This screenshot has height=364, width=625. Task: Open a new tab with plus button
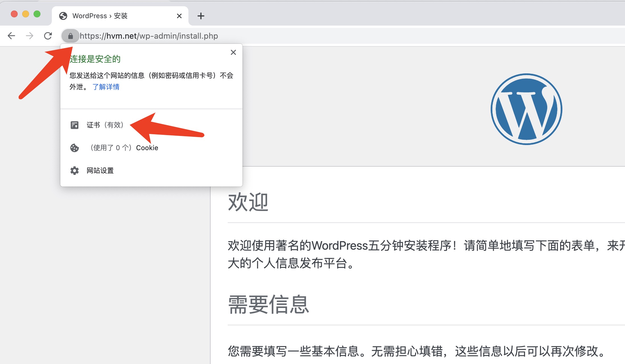tap(201, 16)
